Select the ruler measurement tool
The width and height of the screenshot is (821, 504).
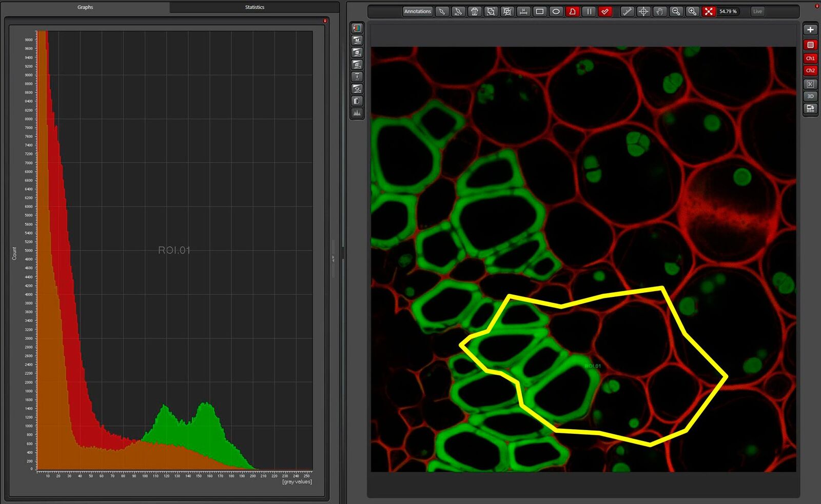pos(627,11)
